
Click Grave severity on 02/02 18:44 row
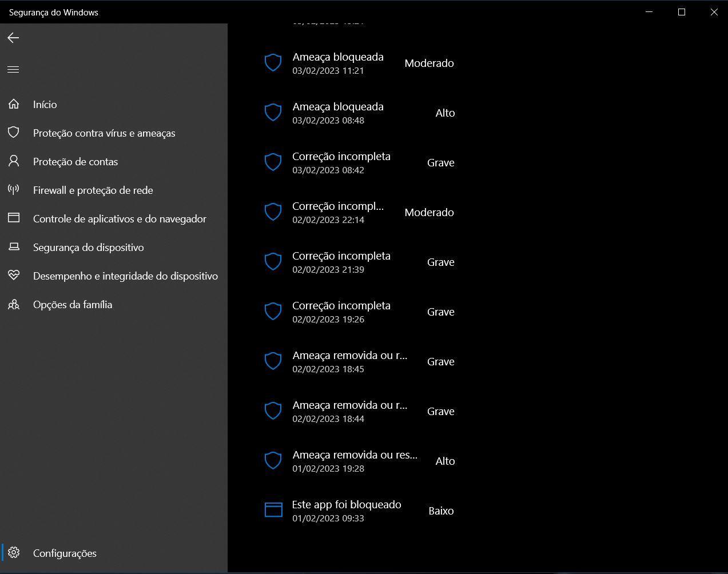[x=441, y=411]
